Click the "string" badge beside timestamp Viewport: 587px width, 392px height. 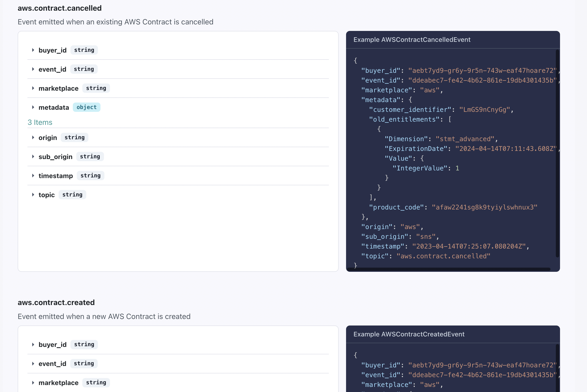(90, 176)
